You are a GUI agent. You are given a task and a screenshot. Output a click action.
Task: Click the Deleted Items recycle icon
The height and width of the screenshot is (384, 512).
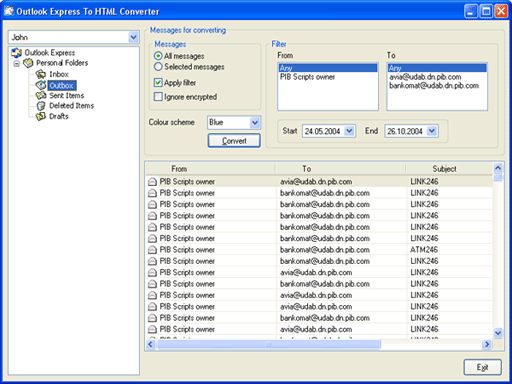coord(41,106)
